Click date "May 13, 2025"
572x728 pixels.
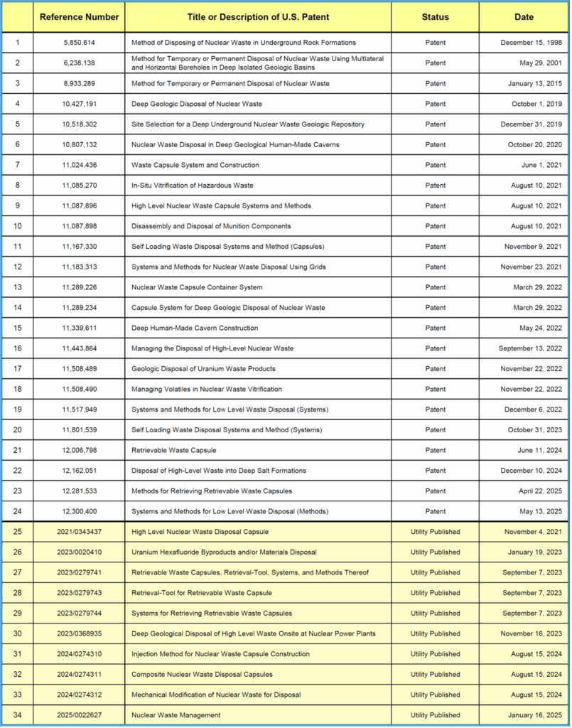541,512
